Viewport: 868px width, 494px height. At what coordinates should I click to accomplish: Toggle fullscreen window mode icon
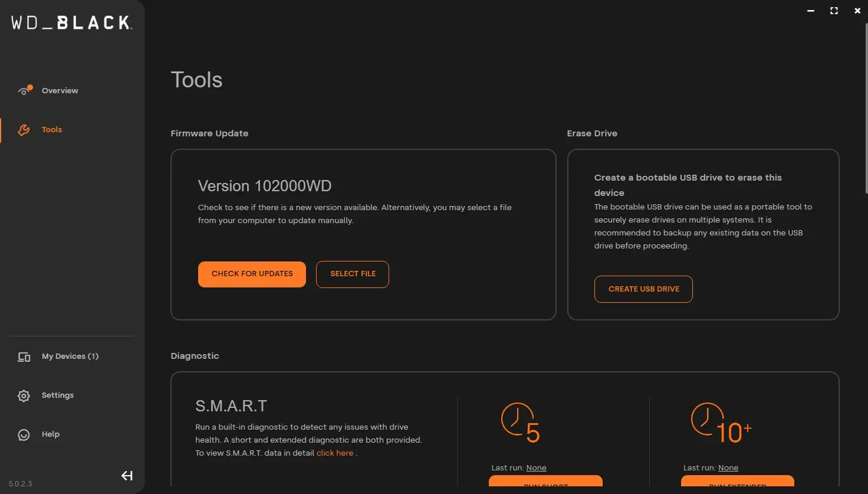(834, 11)
